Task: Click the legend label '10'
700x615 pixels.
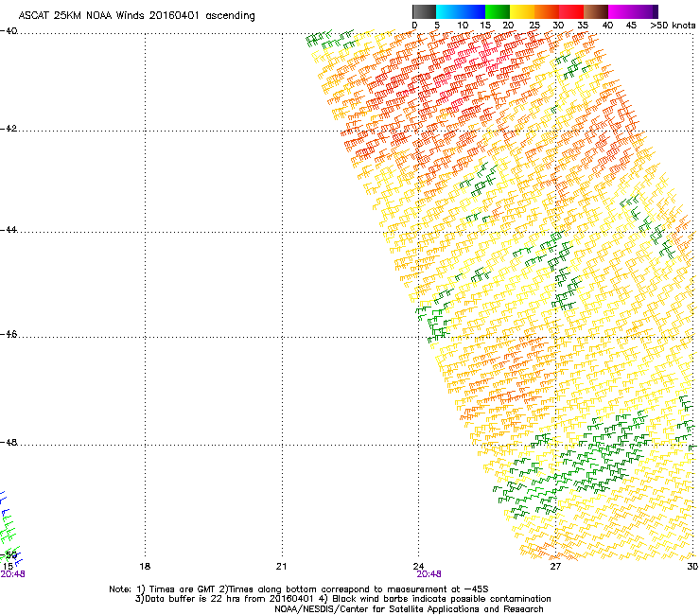Action: point(463,26)
